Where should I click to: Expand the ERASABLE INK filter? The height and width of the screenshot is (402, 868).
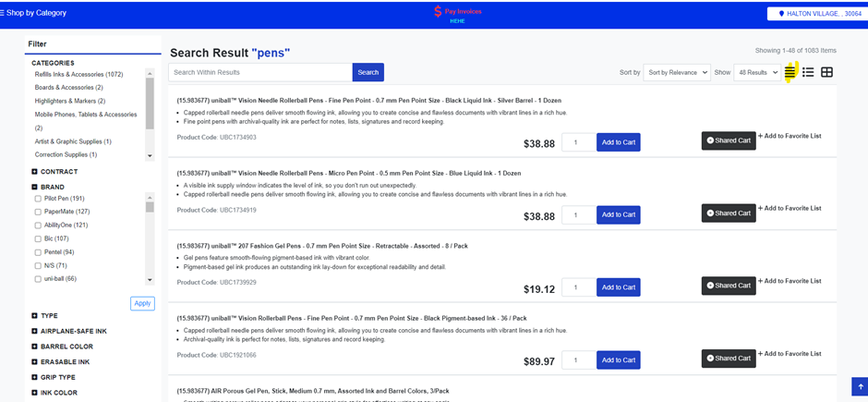(x=34, y=362)
